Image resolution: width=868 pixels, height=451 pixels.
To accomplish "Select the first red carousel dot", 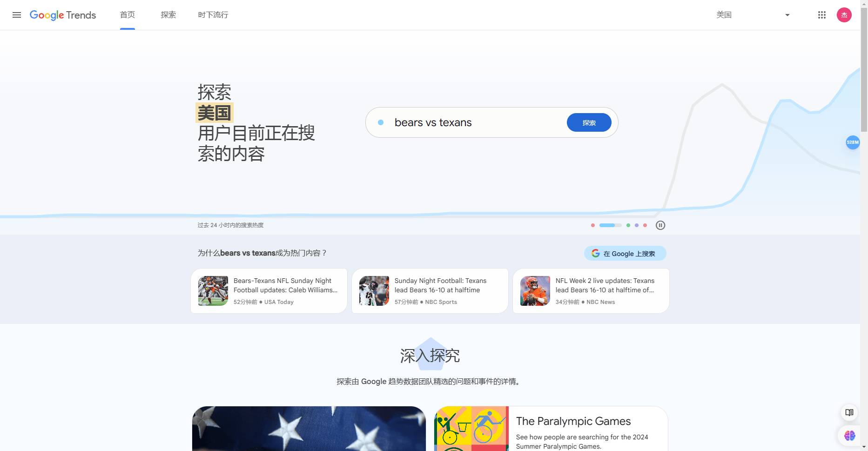I will (x=593, y=225).
